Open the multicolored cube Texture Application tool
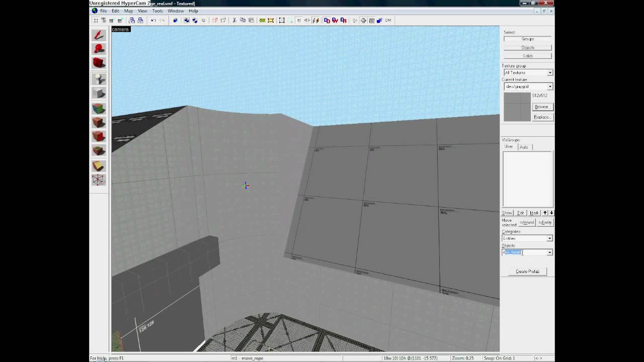This screenshot has width=644, height=362. (x=99, y=109)
